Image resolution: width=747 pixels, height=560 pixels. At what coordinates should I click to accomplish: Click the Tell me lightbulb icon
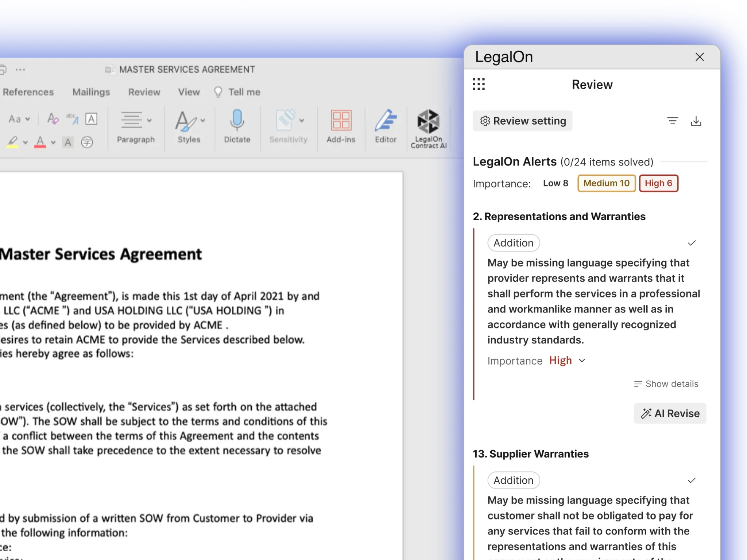coord(218,92)
